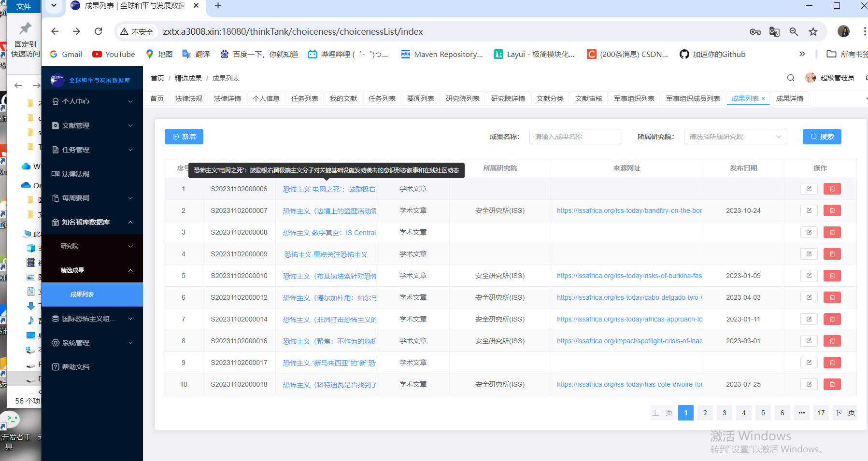Switch to 法律法规 page tab
Screen dimensions: 868x461
[x=189, y=98]
